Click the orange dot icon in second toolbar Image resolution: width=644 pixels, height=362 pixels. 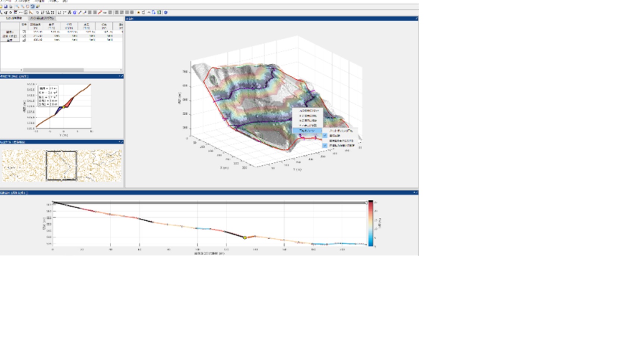click(138, 12)
